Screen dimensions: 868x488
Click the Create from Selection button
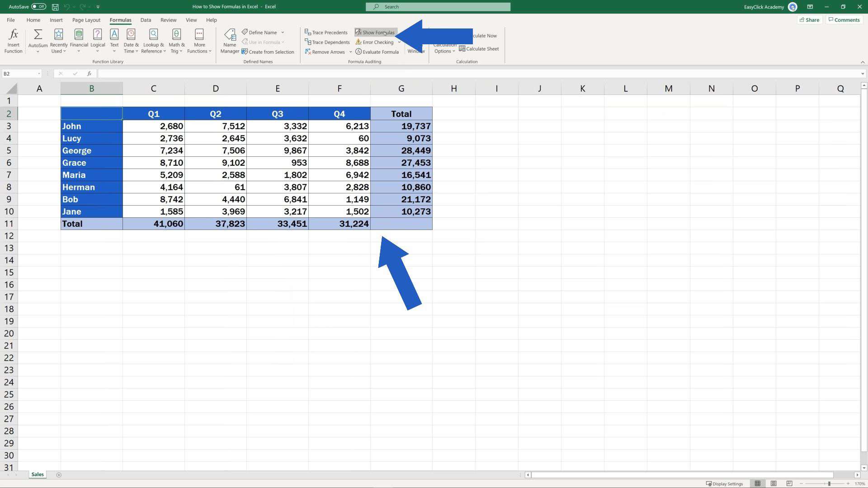[x=269, y=52]
